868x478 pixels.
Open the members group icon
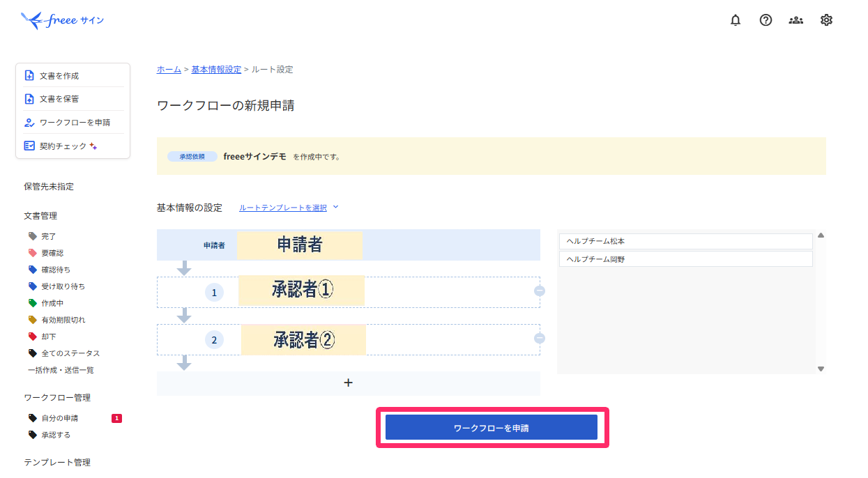795,20
